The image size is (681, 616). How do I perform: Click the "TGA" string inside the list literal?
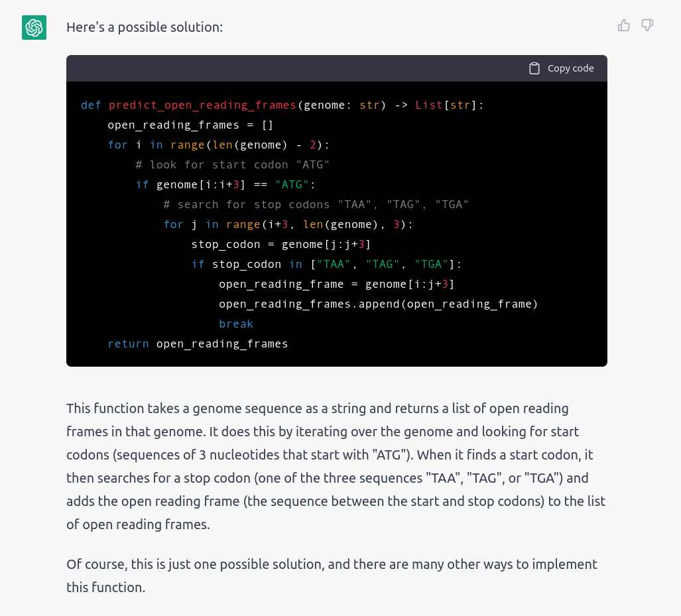pos(431,264)
